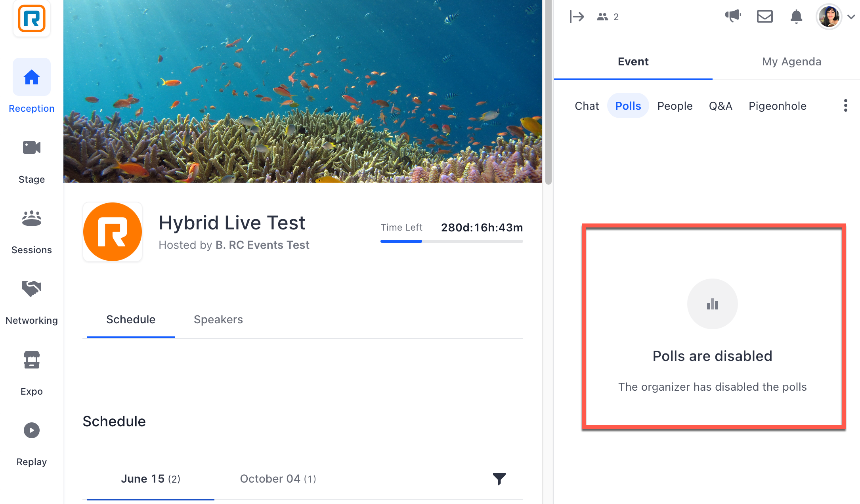Viewport: 860px width, 504px height.
Task: Select the October 04 date tab
Action: point(278,479)
